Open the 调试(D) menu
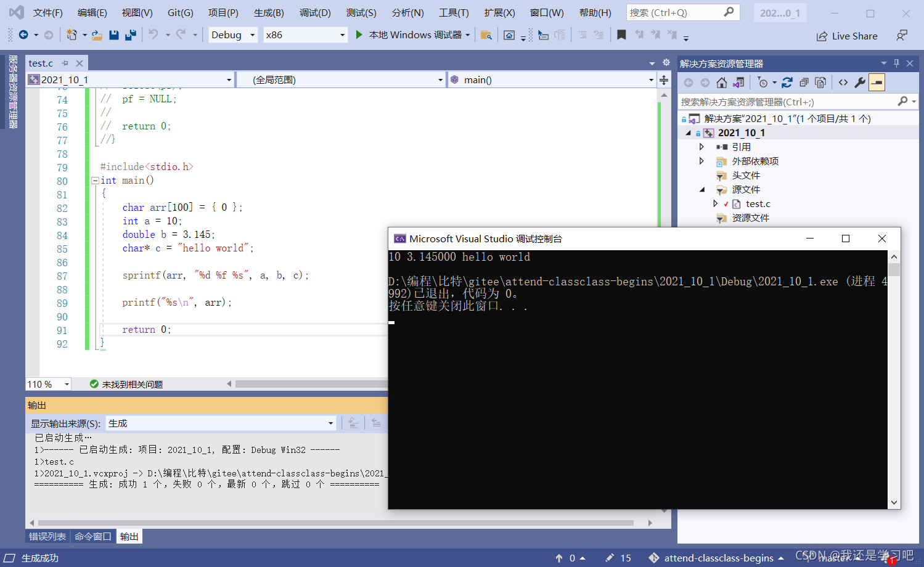Screen dimensions: 924x567 point(315,12)
